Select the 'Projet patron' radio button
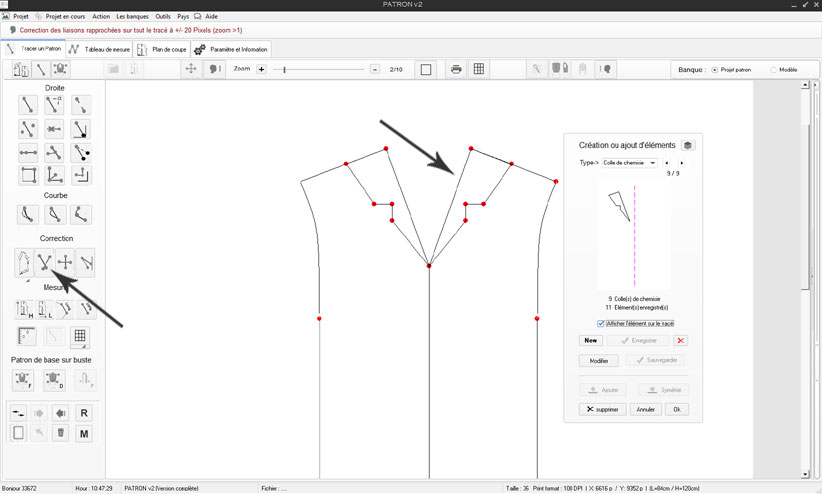Image resolution: width=822 pixels, height=494 pixels. coord(714,69)
